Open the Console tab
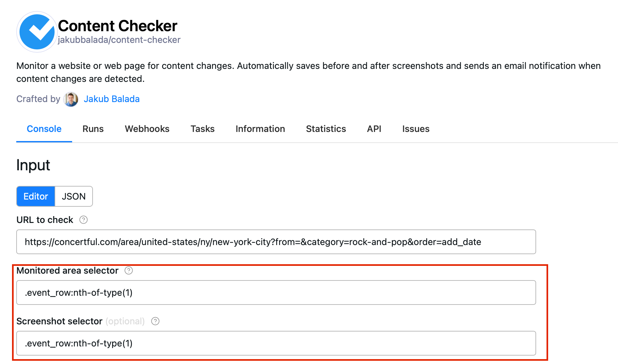Image resolution: width=618 pixels, height=364 pixels. [44, 129]
